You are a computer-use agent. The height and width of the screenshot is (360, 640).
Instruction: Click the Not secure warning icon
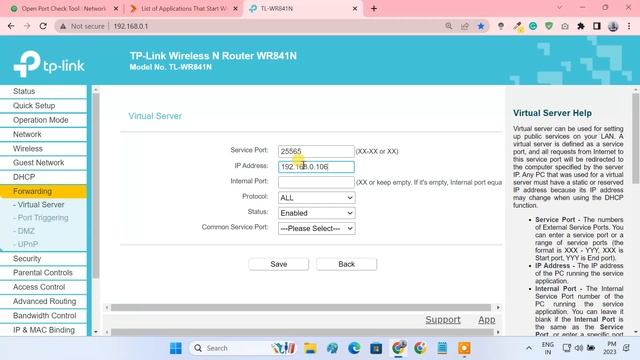(x=63, y=26)
